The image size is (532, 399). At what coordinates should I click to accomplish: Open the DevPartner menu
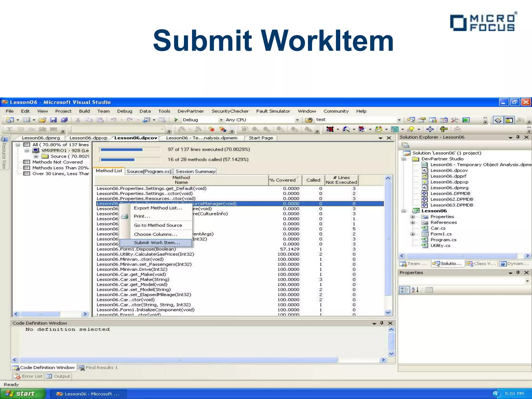[191, 111]
